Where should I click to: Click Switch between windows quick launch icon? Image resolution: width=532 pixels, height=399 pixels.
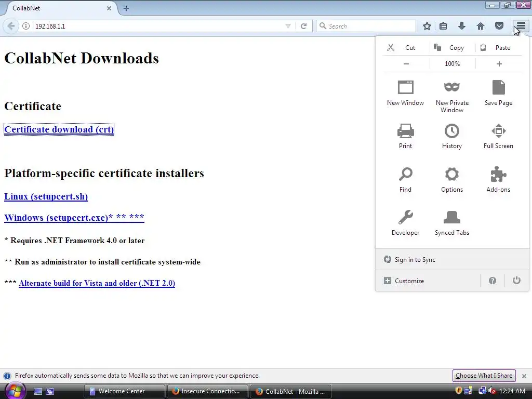click(50, 392)
